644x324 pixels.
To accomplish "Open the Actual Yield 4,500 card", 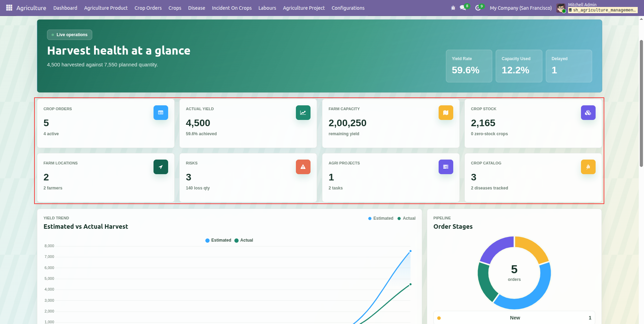I will pos(248,123).
